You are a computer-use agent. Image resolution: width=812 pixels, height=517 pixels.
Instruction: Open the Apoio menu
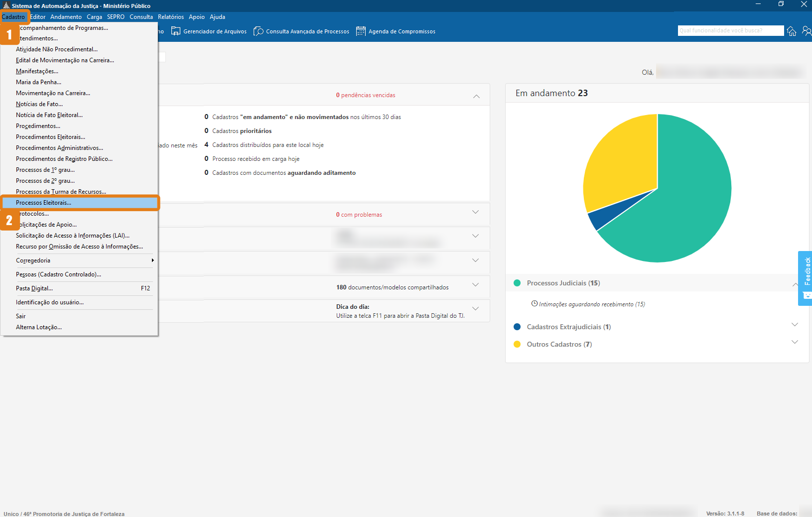pos(197,17)
